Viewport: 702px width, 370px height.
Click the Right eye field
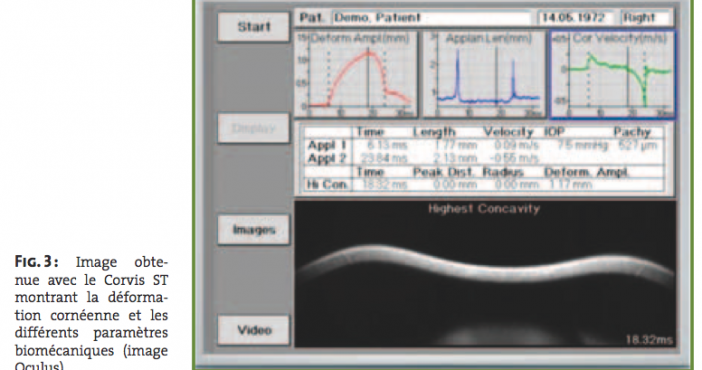(646, 18)
